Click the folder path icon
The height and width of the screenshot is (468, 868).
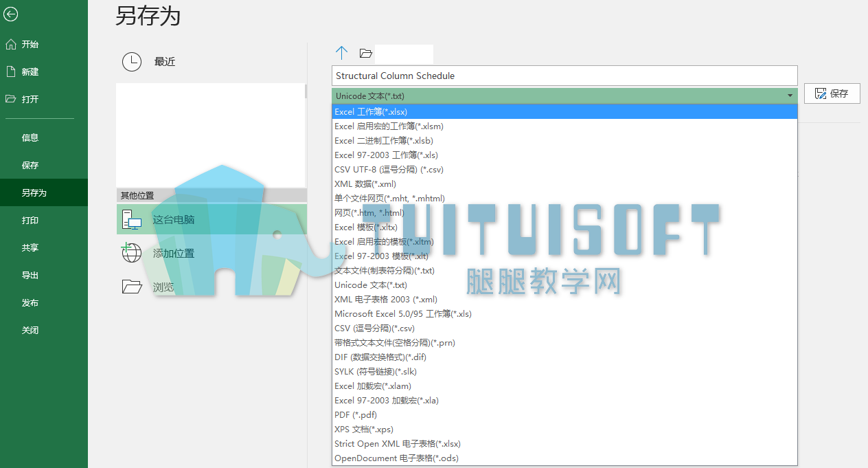click(x=365, y=53)
